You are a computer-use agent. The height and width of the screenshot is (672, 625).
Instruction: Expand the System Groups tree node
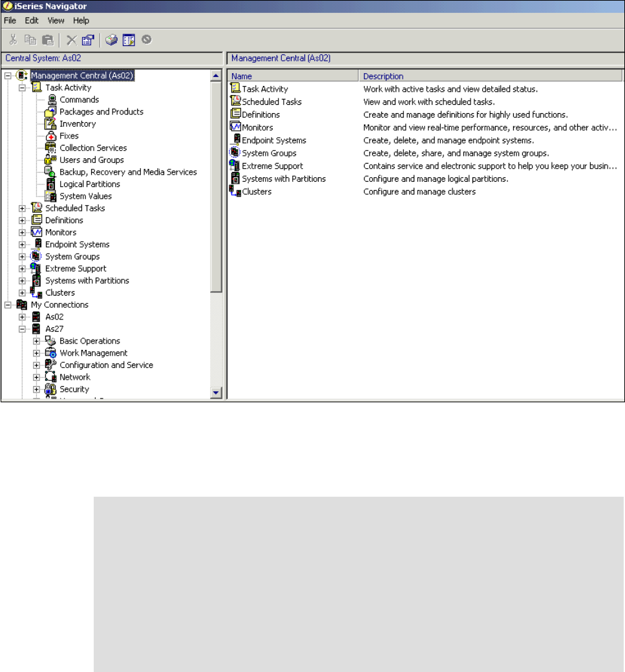[x=22, y=257]
